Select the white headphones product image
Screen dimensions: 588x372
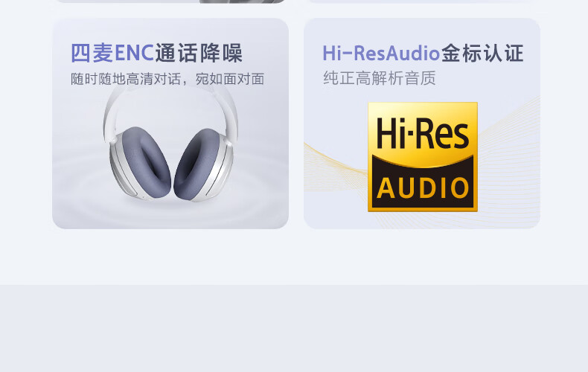coord(170,144)
